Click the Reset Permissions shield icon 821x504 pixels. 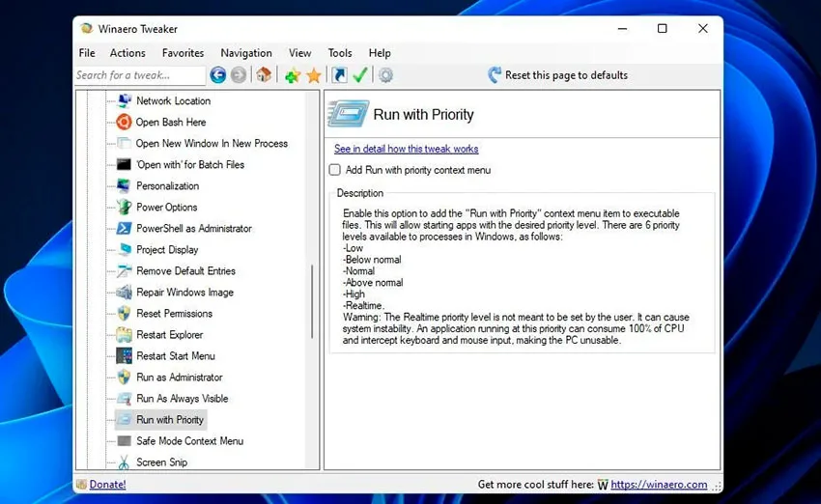pyautogui.click(x=124, y=313)
